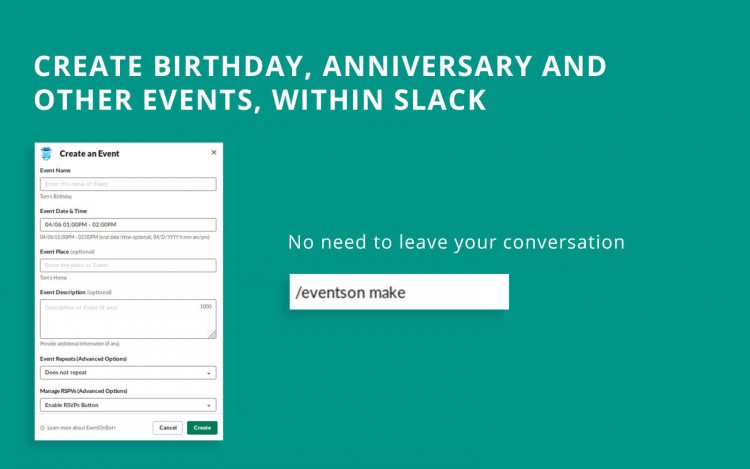Click the EventOnBot app icon
The image size is (750, 469).
(x=47, y=153)
